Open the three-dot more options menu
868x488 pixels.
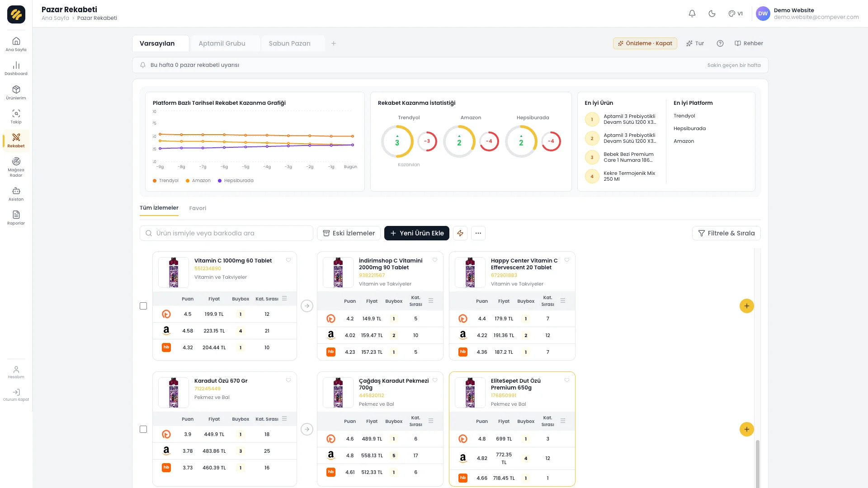pyautogui.click(x=478, y=233)
